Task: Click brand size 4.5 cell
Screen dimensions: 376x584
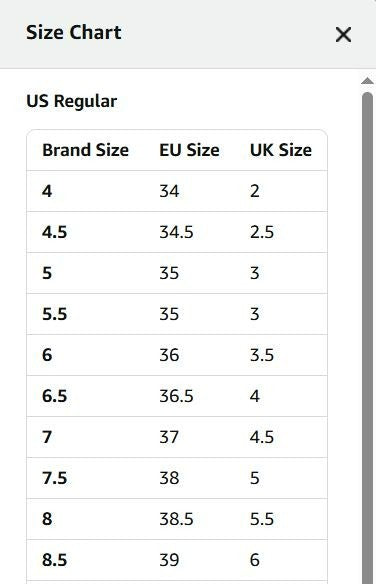Action: click(54, 232)
